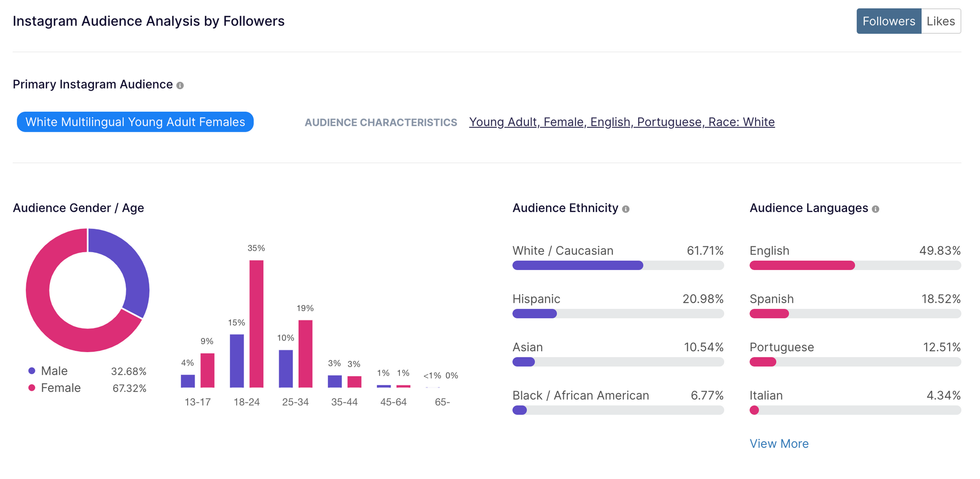Click the Portuguese language bar
980x479 pixels.
tap(855, 362)
